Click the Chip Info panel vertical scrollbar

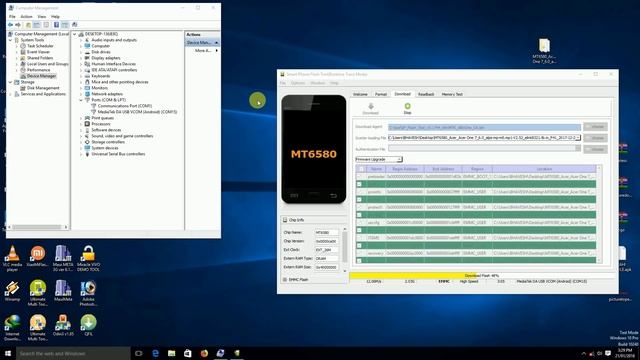(344, 250)
